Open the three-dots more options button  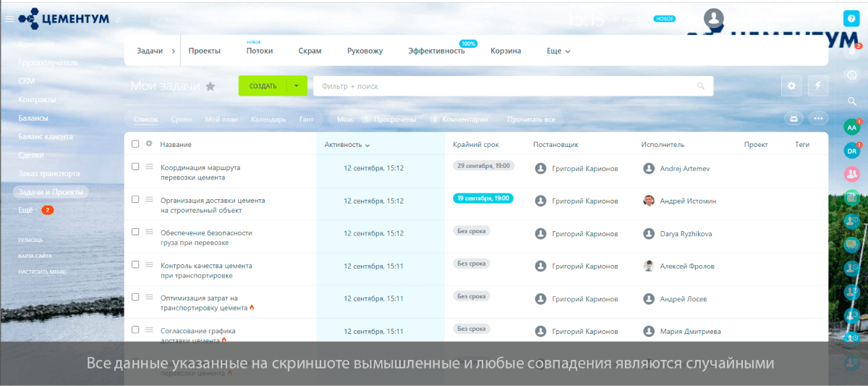point(818,118)
